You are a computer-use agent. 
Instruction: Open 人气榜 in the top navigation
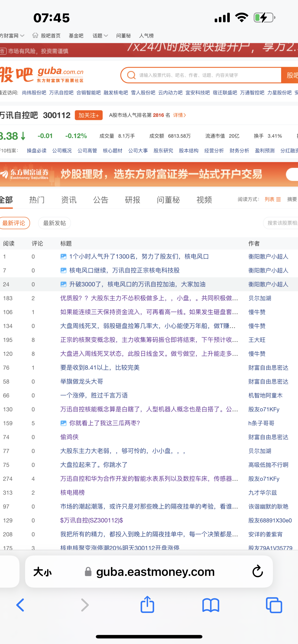pyautogui.click(x=146, y=36)
